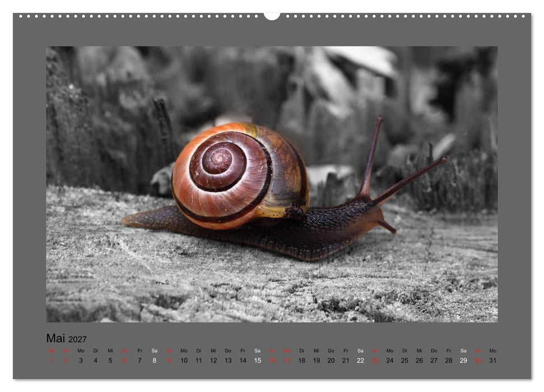Select day 18 in the date row
Screen dimensions: 544x392
302,361
